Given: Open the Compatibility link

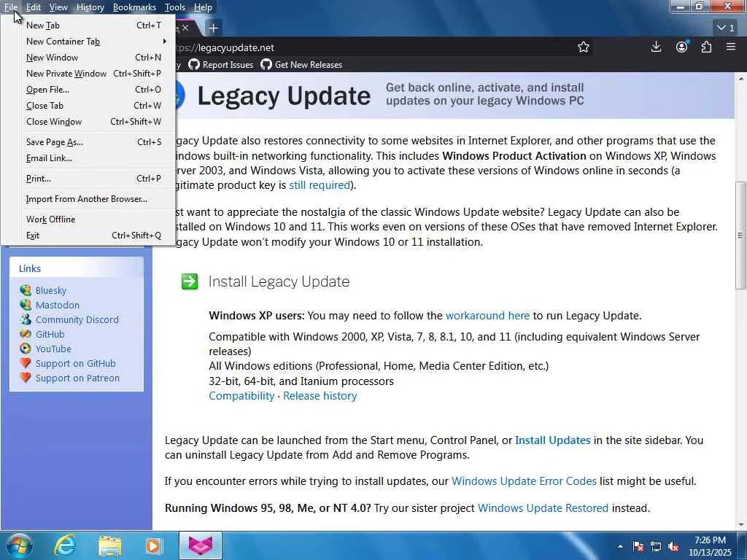Looking at the screenshot, I should click(241, 396).
